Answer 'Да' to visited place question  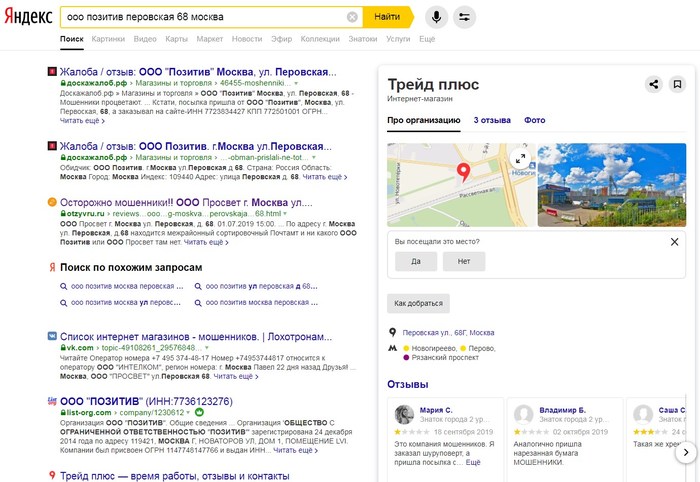coord(416,261)
